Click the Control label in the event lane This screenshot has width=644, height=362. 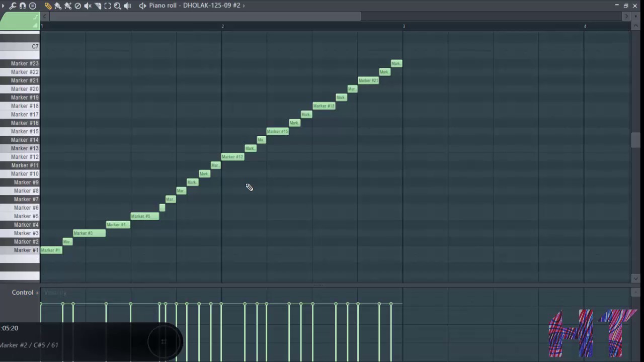(23, 293)
